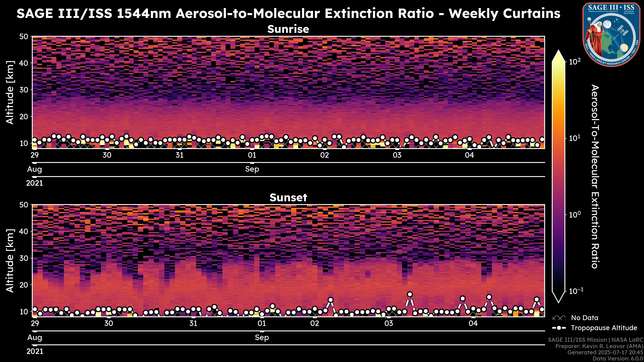The image size is (644, 362).
Task: Click the 31 date tick on Sunrise axis
Action: pyautogui.click(x=179, y=155)
